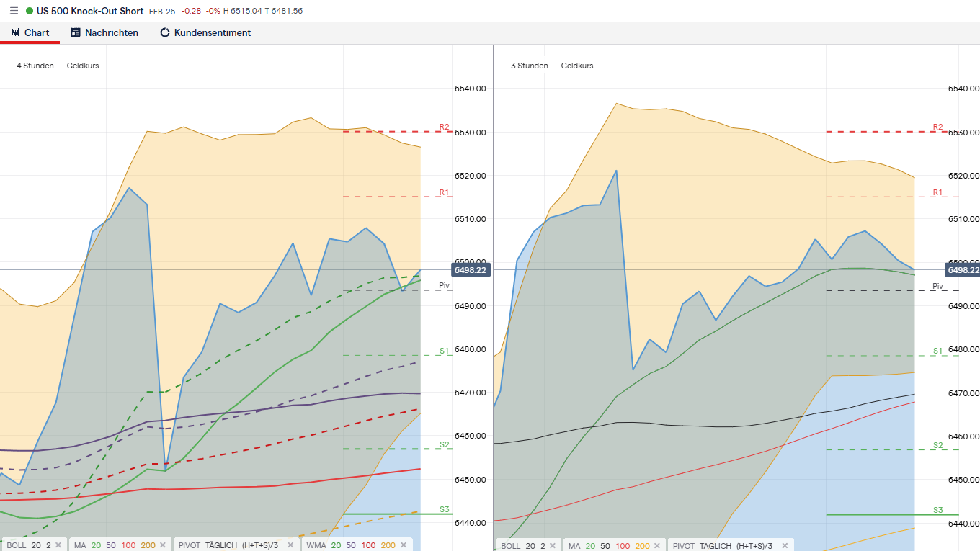
Task: Remove PIVOT indicator from left chart
Action: (x=290, y=545)
